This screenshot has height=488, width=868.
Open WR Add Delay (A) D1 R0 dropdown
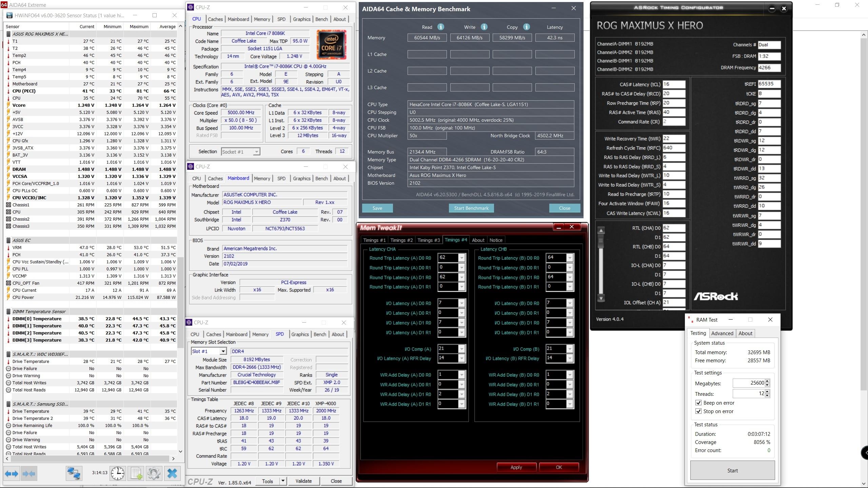point(461,394)
